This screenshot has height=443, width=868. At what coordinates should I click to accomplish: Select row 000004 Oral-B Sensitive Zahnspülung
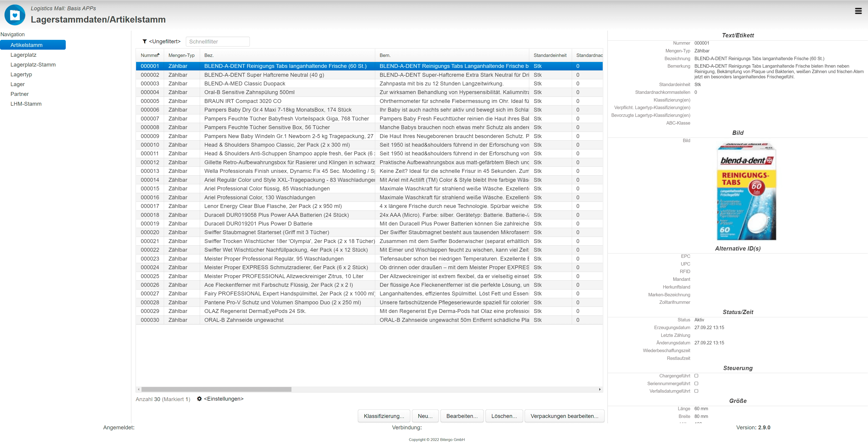click(369, 92)
